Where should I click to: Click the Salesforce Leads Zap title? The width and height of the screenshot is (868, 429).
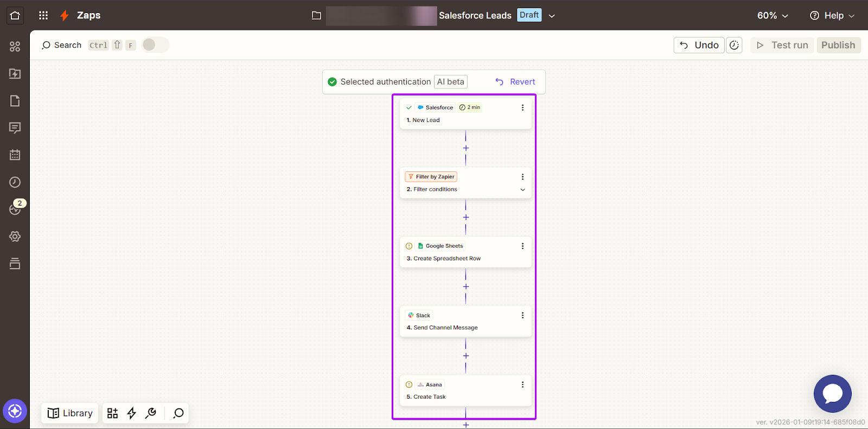[475, 16]
